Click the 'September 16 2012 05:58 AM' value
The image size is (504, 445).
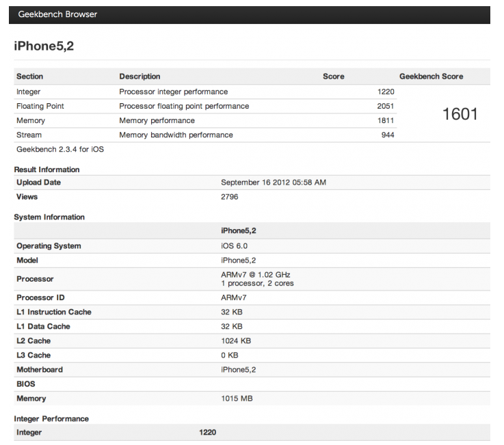274,183
